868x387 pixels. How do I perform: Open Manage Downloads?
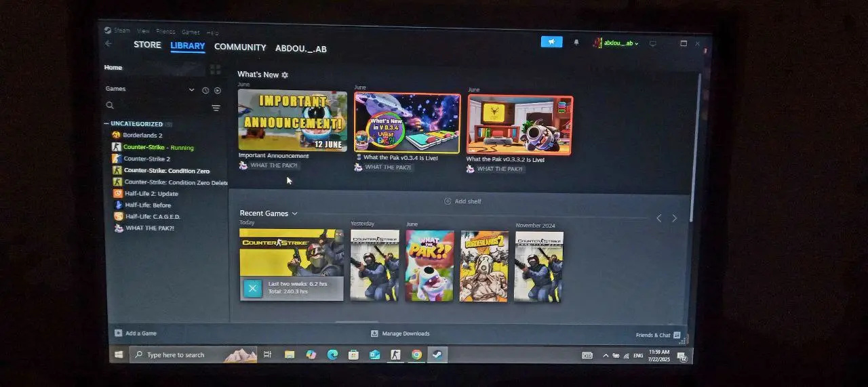pyautogui.click(x=400, y=333)
